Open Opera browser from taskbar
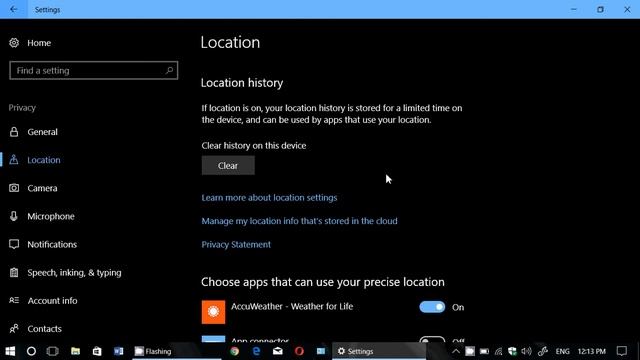Screen dimensions: 640x360 pos(299,351)
